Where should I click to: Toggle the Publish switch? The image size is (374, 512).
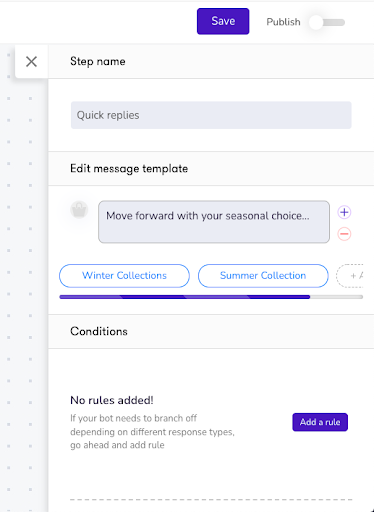(x=327, y=22)
